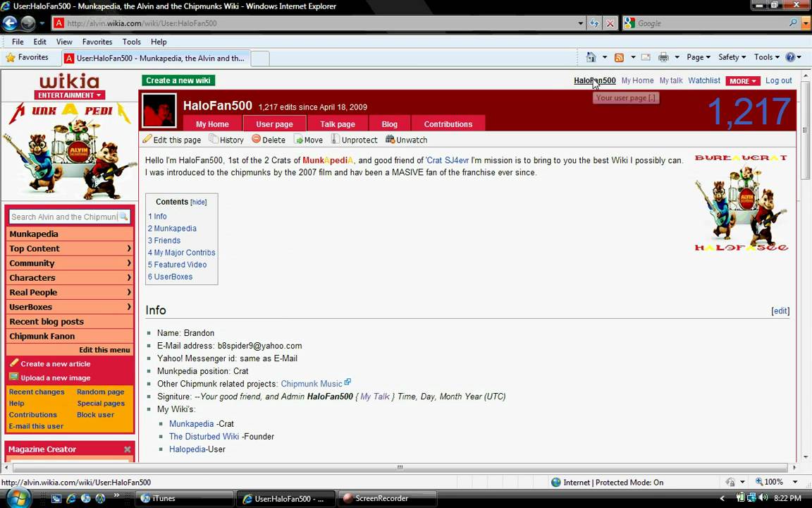The width and height of the screenshot is (812, 508).
Task: Click Create a new wiki button
Action: [178, 80]
